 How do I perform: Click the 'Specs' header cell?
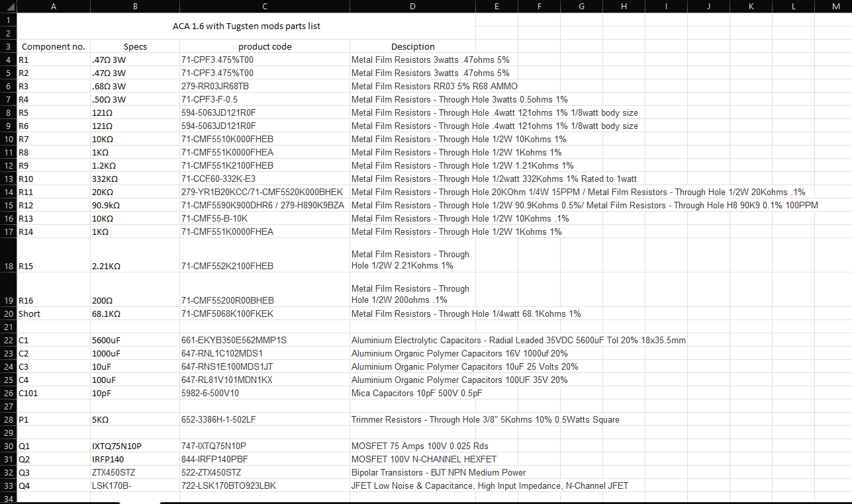(x=135, y=46)
